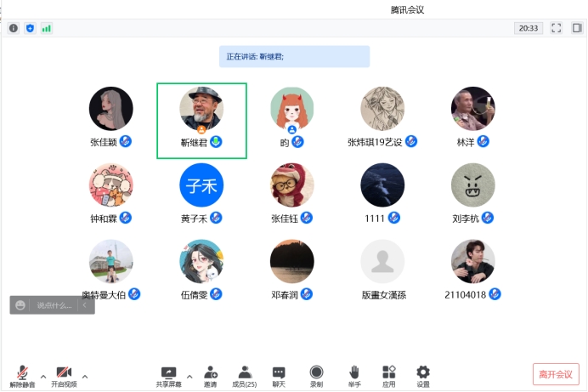The width and height of the screenshot is (588, 392).
Task: Click the red 离开会议 button
Action: (556, 374)
